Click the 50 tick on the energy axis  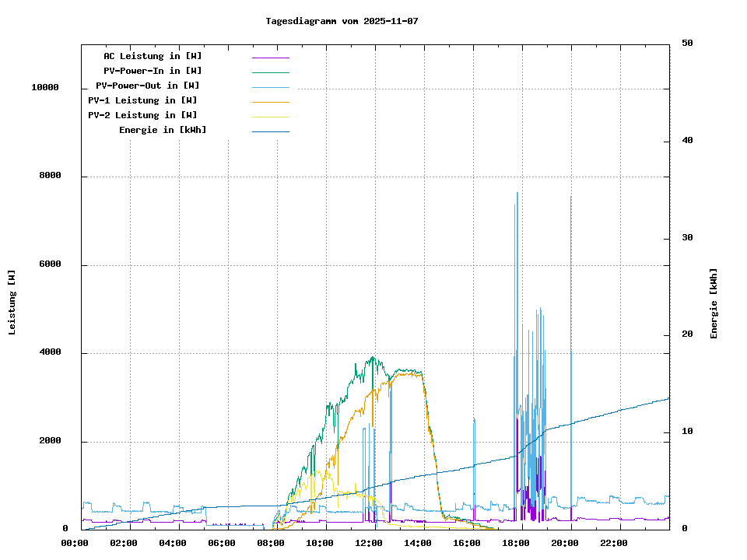687,44
